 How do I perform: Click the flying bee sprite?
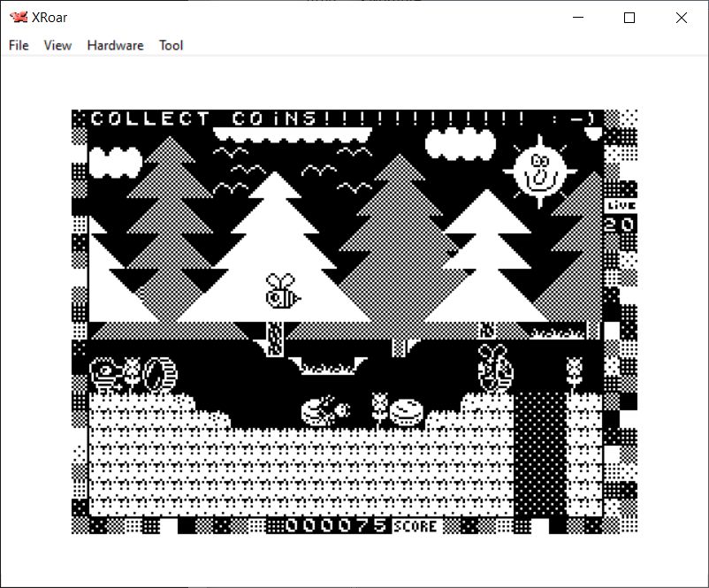[283, 292]
